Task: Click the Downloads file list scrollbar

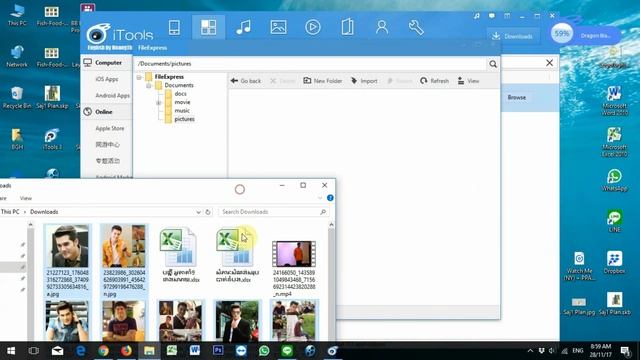Action: click(331, 282)
